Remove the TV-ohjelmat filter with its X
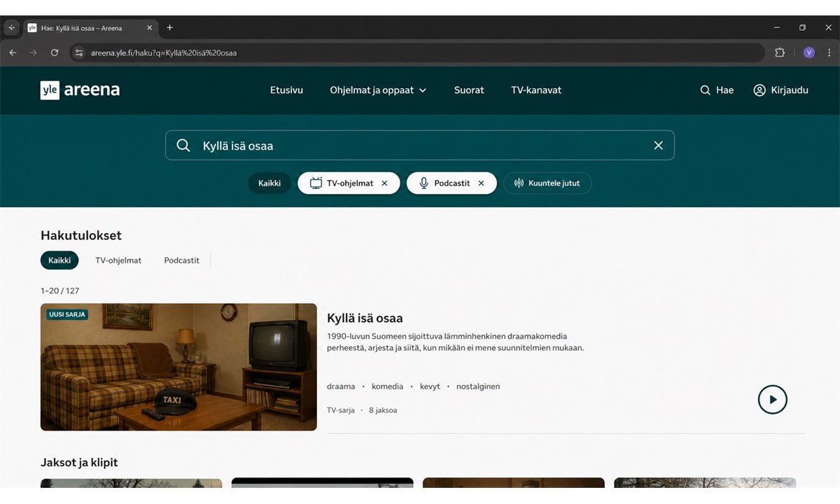The width and height of the screenshot is (840, 504). point(384,183)
